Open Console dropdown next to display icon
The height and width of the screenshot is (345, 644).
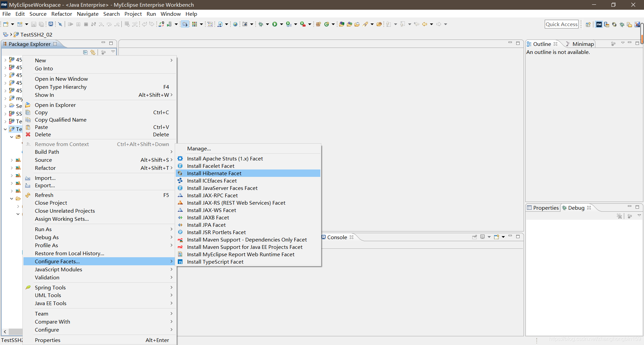coord(489,237)
